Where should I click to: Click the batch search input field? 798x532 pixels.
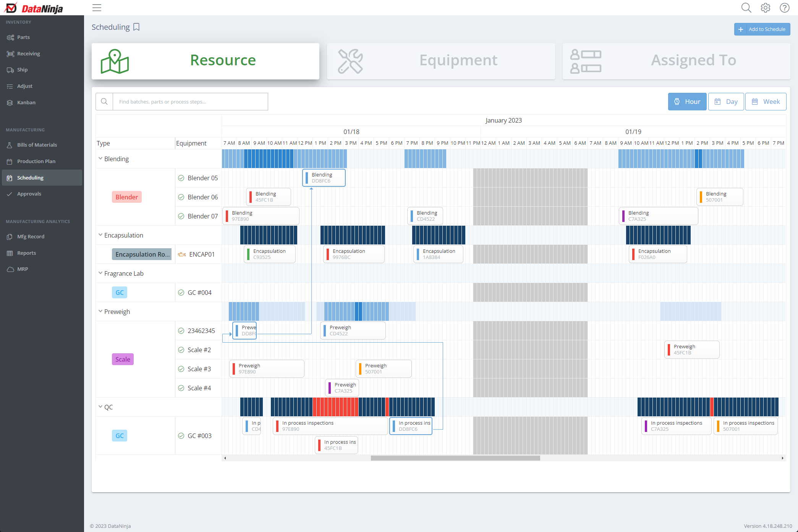coord(190,102)
